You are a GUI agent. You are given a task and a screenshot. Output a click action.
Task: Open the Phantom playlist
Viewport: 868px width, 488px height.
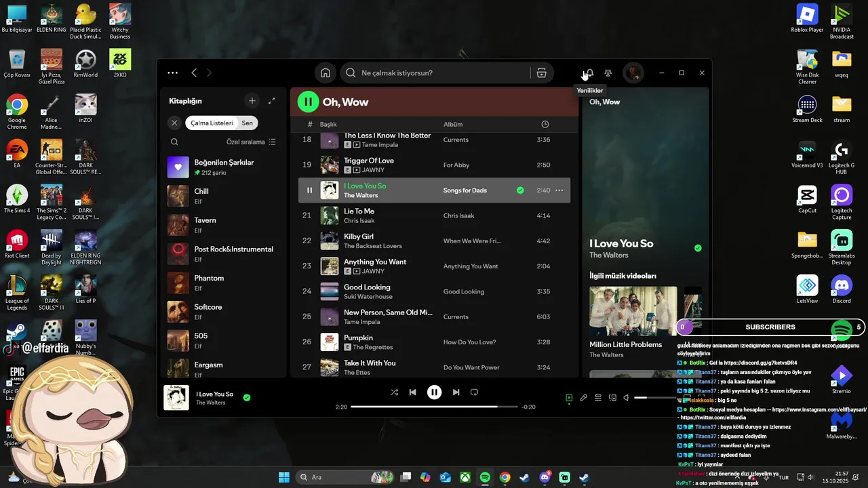click(224, 283)
